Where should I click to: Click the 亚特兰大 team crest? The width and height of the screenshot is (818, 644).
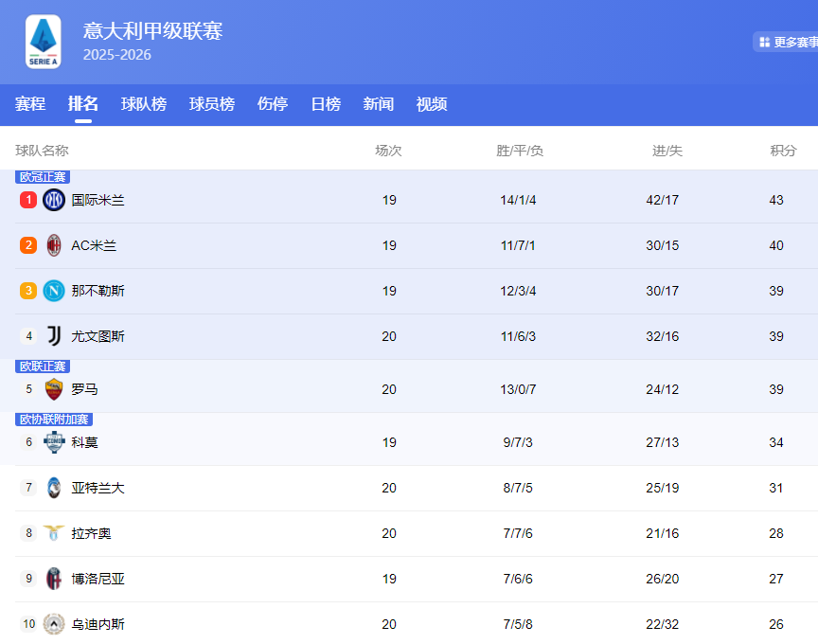[x=54, y=488]
